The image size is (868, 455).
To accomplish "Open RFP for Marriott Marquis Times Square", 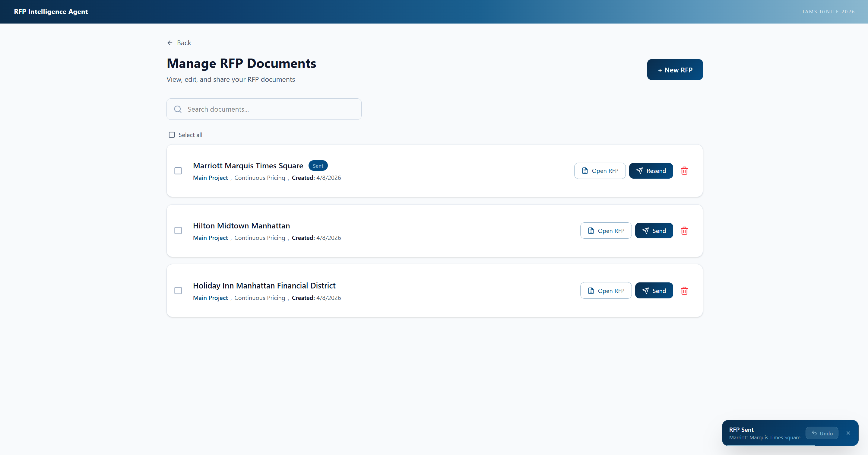I will [600, 171].
